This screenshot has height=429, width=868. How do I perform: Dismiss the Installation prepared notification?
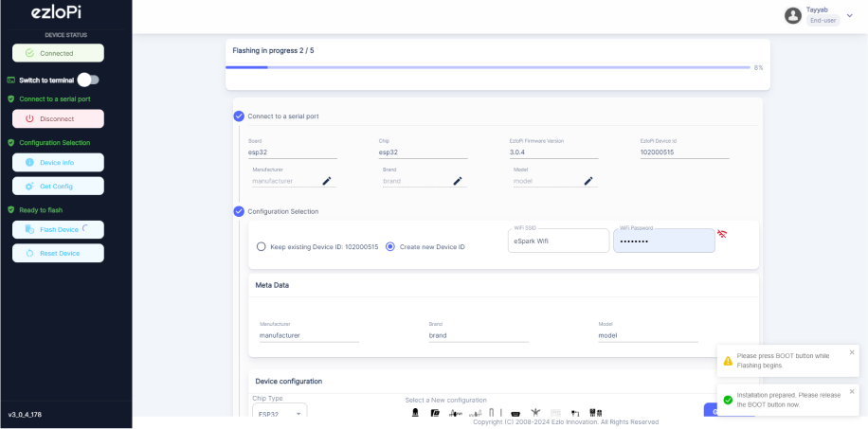tap(852, 391)
